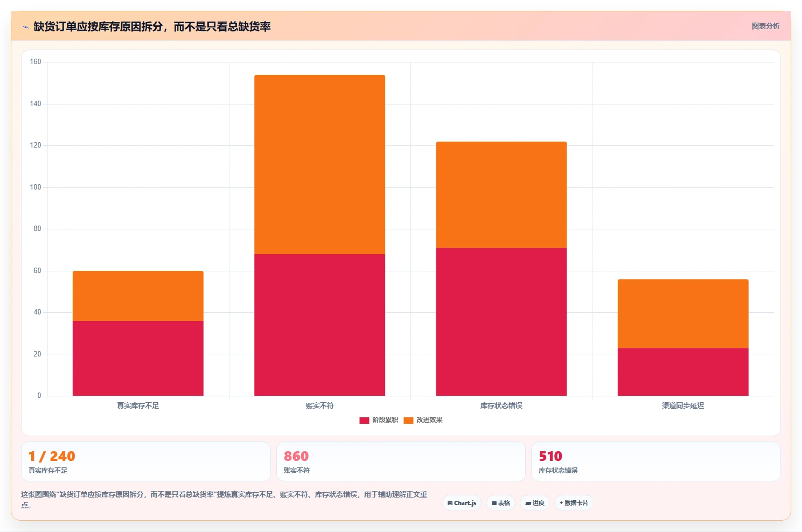Click the orange segment of 渠道同步延迟 bar
The height and width of the screenshot is (532, 802).
(x=683, y=313)
